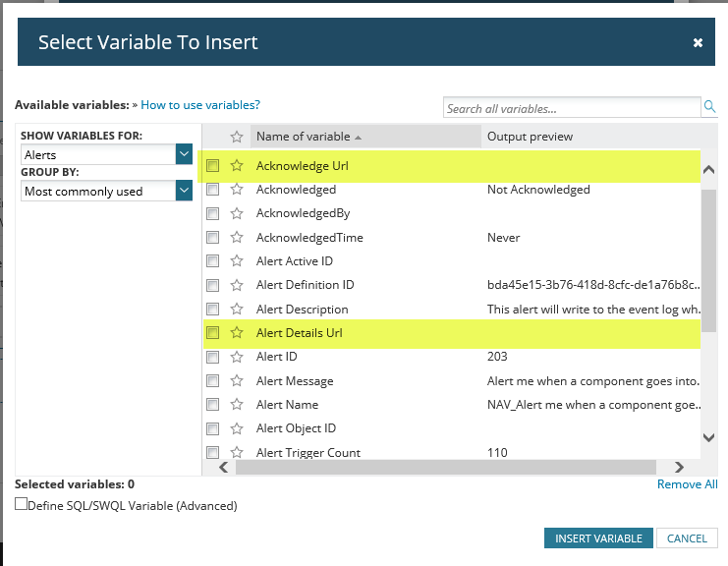Open the Show Variables For dropdown

pos(184,154)
